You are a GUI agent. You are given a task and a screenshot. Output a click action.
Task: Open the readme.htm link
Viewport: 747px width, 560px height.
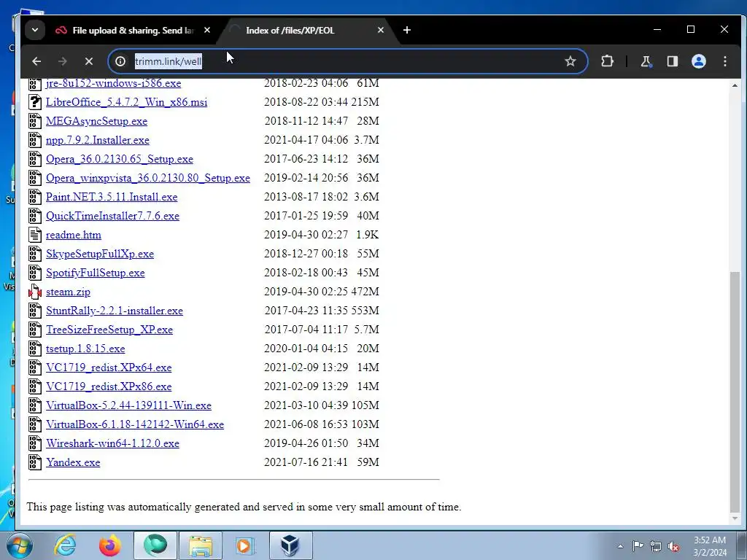(x=74, y=236)
